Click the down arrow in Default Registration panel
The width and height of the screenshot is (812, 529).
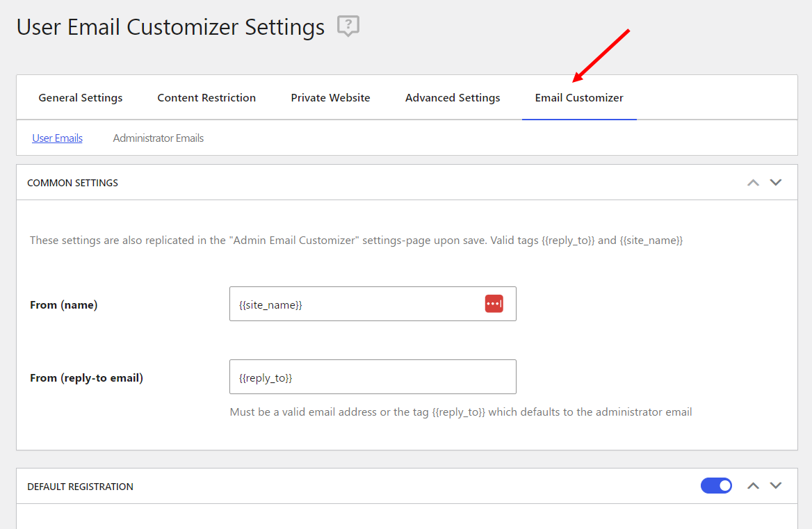(x=776, y=486)
